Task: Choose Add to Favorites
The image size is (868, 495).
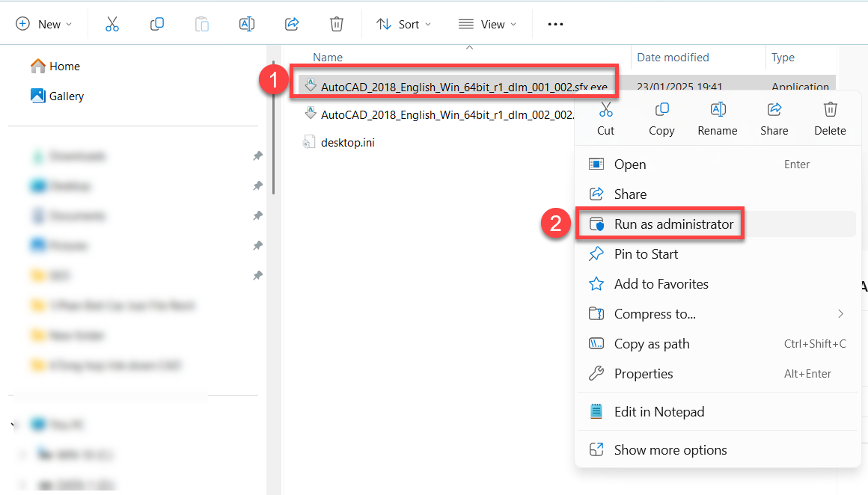Action: [718, 283]
